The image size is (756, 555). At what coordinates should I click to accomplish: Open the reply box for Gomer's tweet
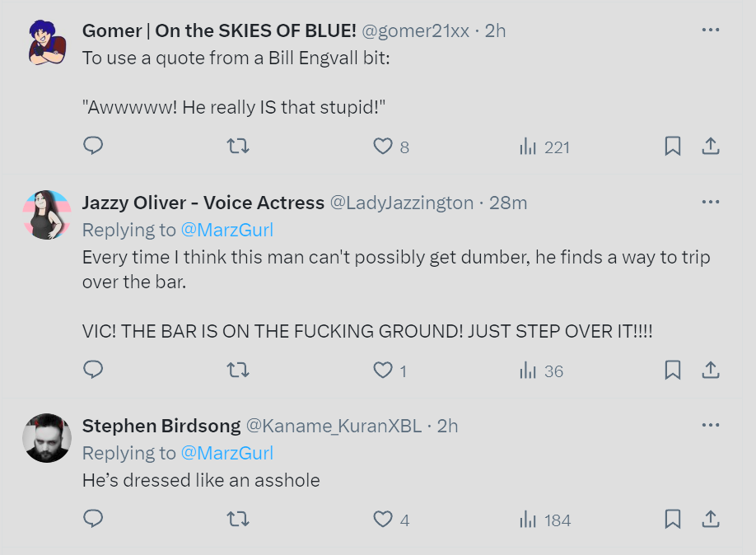(93, 145)
